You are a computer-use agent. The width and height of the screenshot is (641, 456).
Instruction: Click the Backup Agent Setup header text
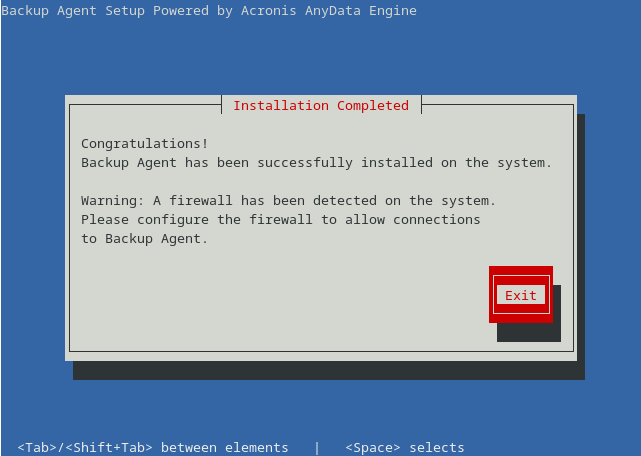click(73, 11)
